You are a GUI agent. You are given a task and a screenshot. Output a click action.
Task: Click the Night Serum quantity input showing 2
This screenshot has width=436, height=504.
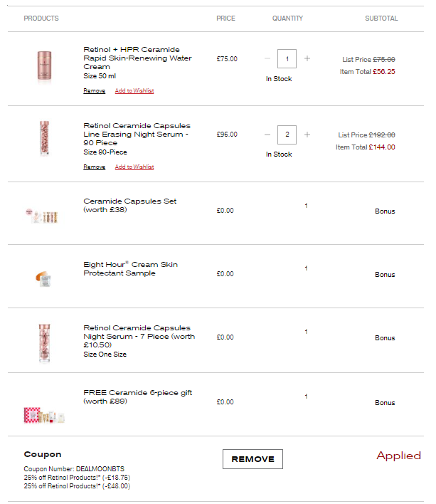point(287,134)
